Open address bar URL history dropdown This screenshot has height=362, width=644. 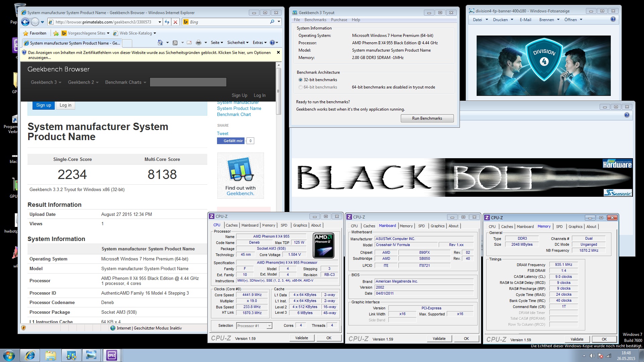[x=160, y=22]
